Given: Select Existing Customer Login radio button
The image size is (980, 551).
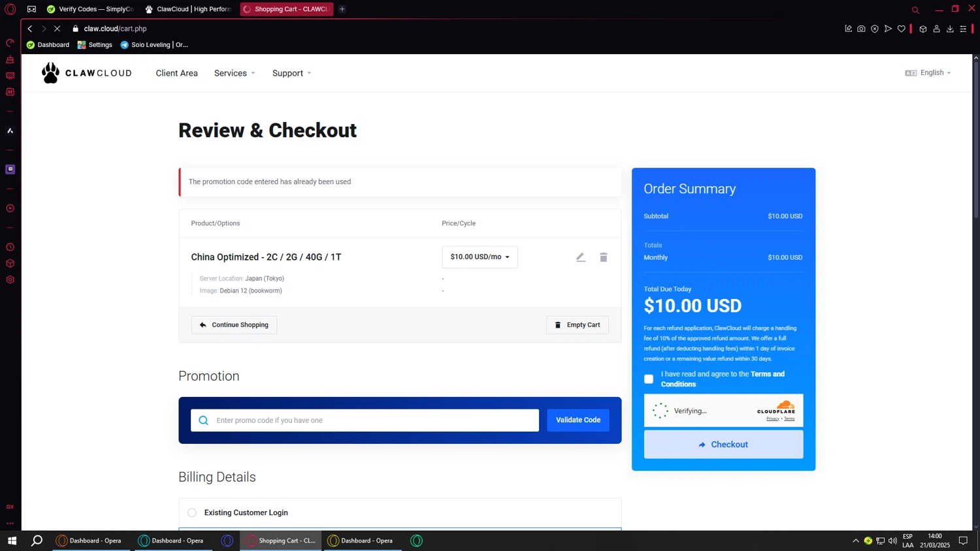Looking at the screenshot, I should pyautogui.click(x=192, y=512).
